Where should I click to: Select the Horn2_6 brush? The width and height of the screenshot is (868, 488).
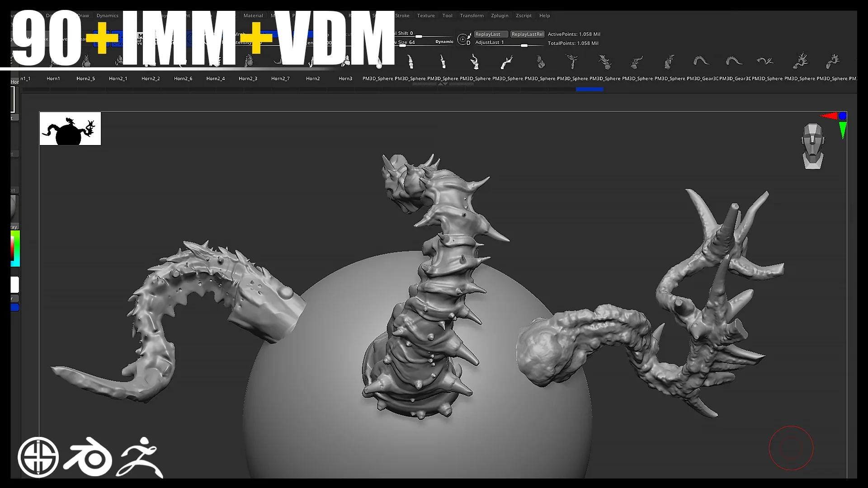point(183,79)
